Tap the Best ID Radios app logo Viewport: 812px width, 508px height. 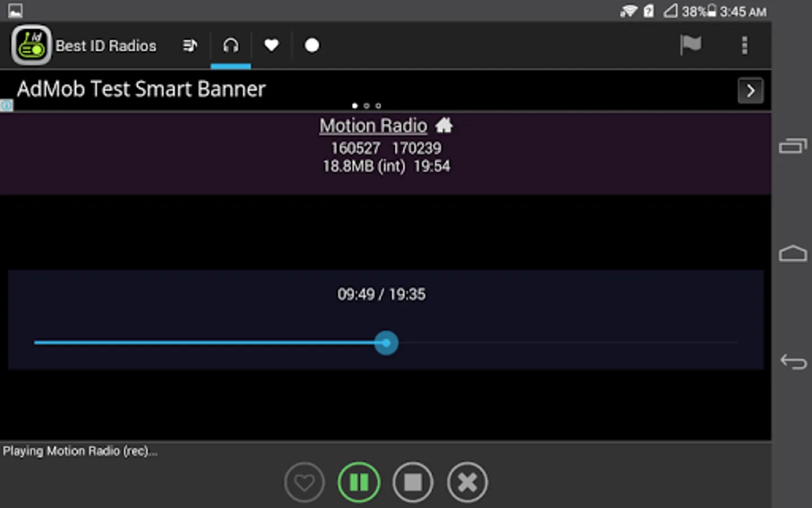coord(31,45)
